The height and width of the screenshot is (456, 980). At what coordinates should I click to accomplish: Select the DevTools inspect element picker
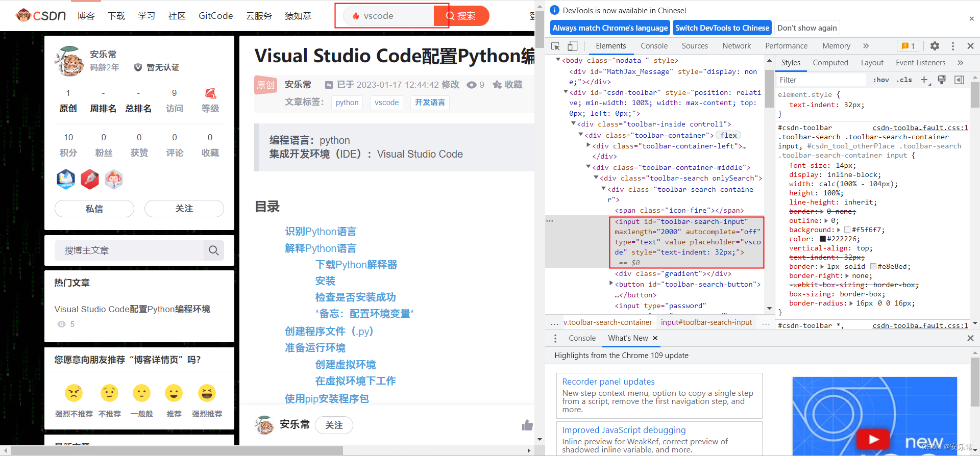click(x=555, y=46)
